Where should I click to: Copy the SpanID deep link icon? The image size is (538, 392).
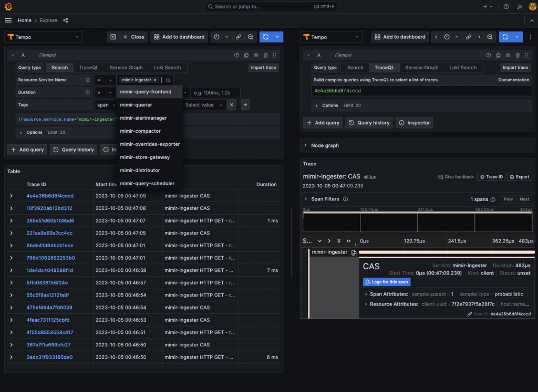click(469, 314)
